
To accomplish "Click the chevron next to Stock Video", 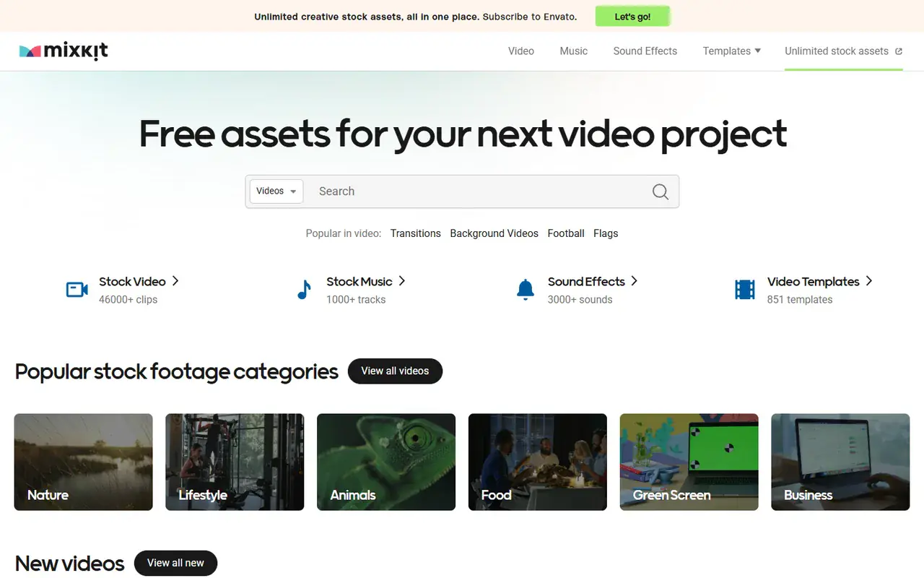I will (x=175, y=281).
